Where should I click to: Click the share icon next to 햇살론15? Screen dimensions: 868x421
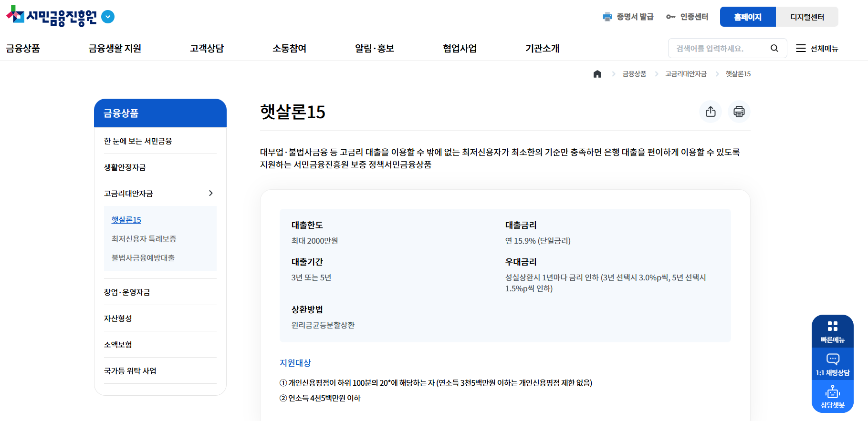coord(711,112)
